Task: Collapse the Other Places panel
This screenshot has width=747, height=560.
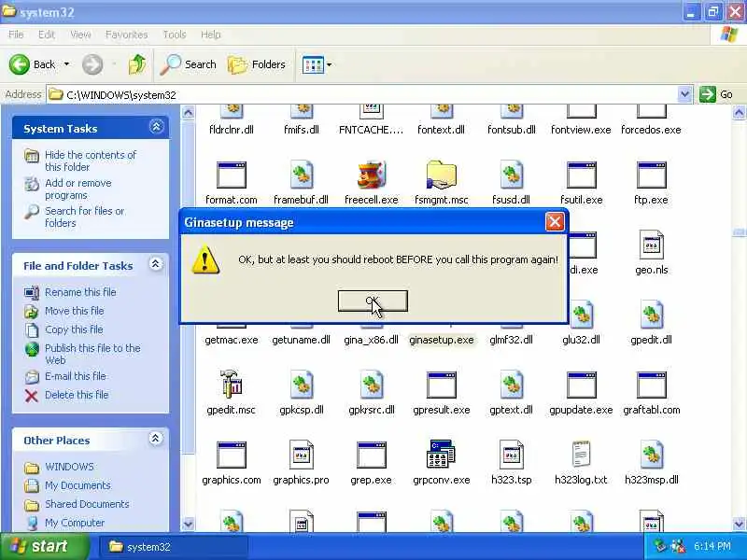Action: tap(156, 438)
